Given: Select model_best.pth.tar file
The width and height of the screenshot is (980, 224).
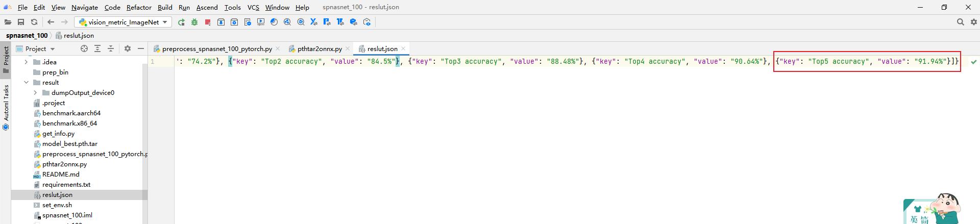Looking at the screenshot, I should (70, 143).
